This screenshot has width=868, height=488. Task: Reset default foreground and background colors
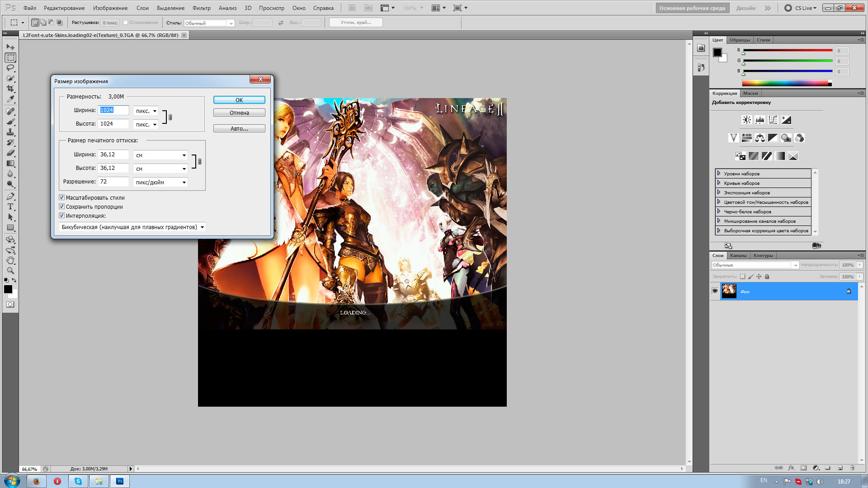(6, 280)
